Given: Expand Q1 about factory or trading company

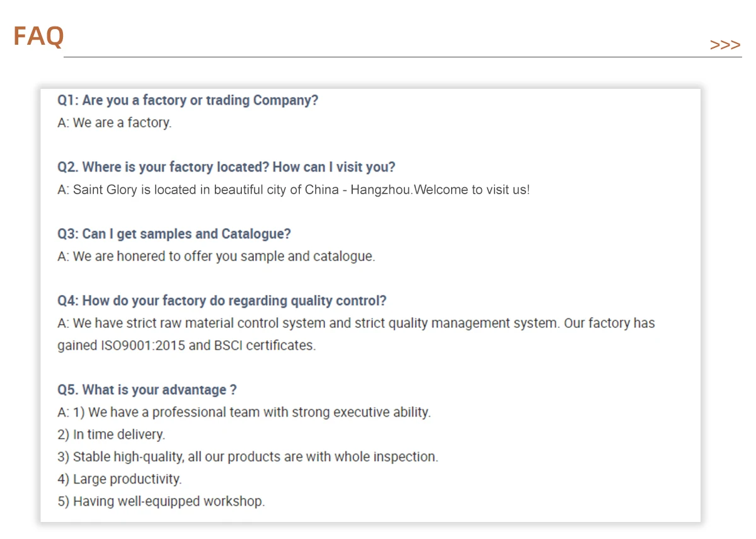Looking at the screenshot, I should click(188, 100).
